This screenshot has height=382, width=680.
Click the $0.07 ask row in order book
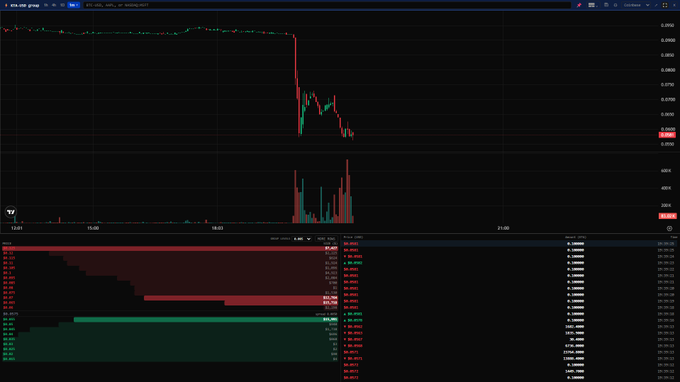[x=170, y=298]
